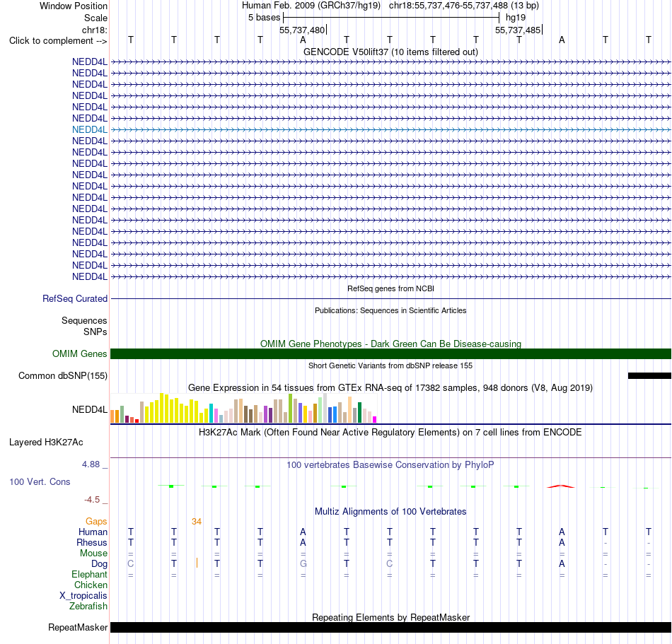Click the 100 Vert. Cons label
The image size is (672, 644).
click(x=40, y=481)
